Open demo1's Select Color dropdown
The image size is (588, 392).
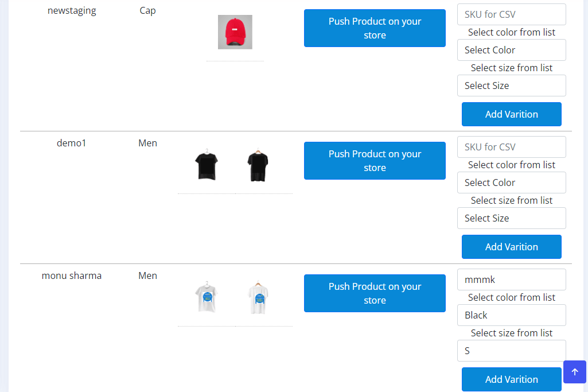point(511,183)
